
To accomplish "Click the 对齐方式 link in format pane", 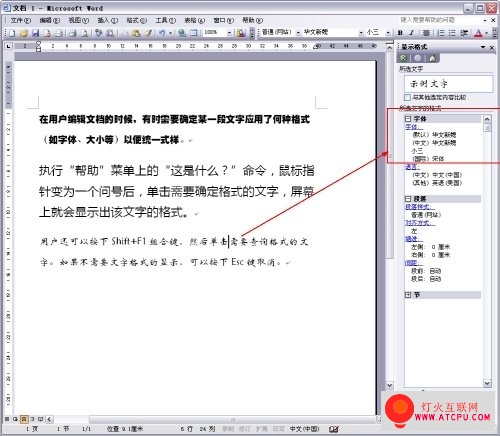I will 420,223.
